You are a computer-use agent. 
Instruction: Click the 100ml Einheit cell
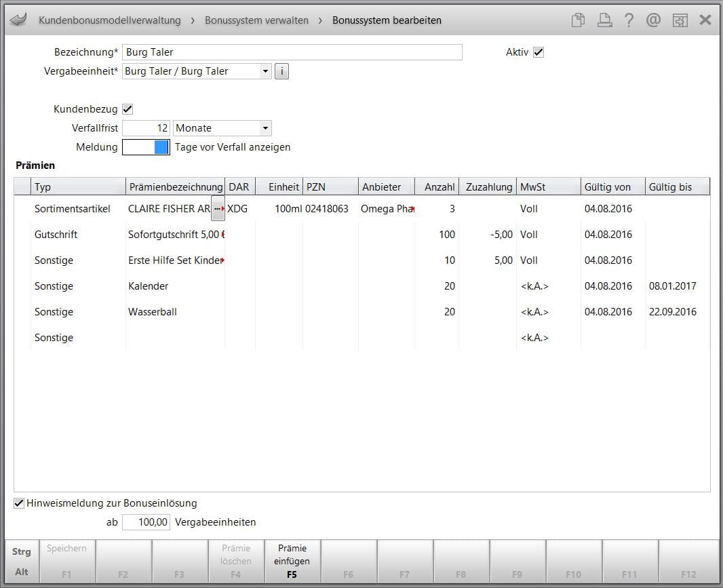click(288, 209)
